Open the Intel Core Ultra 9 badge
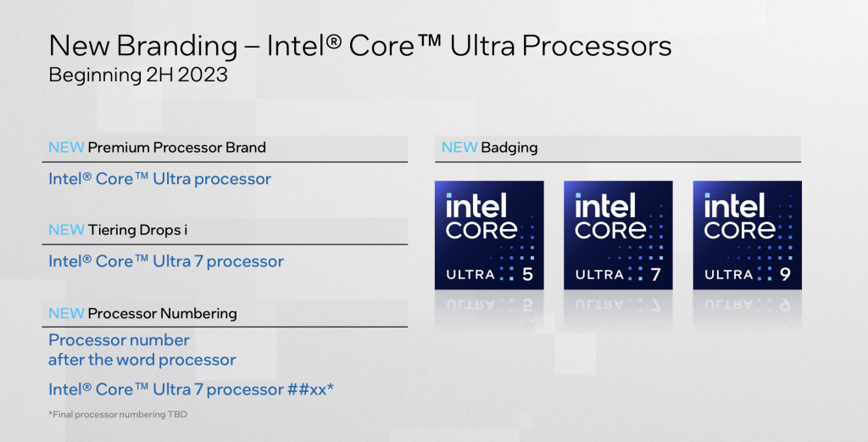The width and height of the screenshot is (868, 442). pyautogui.click(x=746, y=235)
